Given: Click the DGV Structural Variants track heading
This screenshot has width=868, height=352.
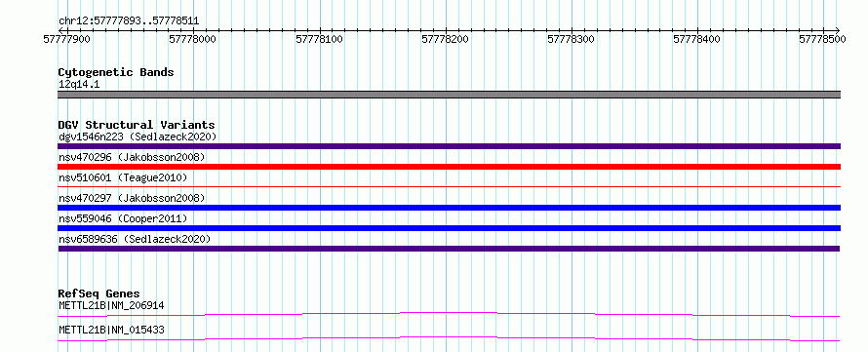Looking at the screenshot, I should [137, 125].
